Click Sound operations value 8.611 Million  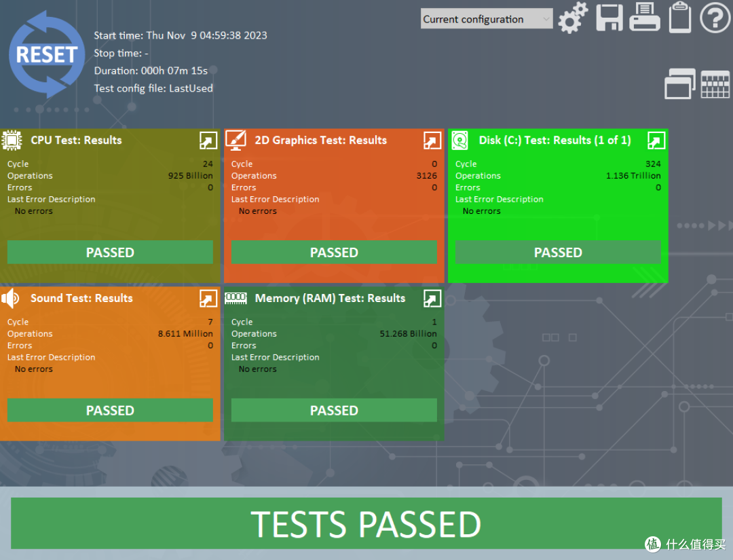pyautogui.click(x=185, y=334)
